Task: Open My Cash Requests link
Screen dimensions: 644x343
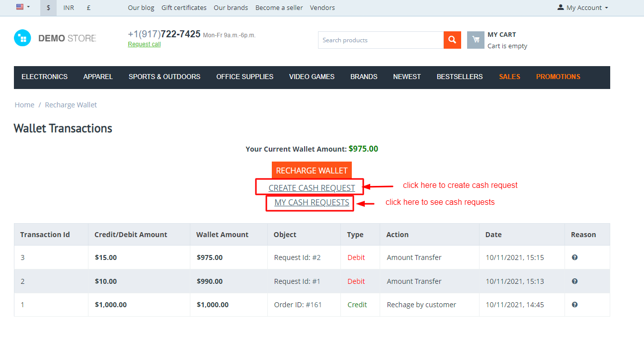Action: (312, 202)
